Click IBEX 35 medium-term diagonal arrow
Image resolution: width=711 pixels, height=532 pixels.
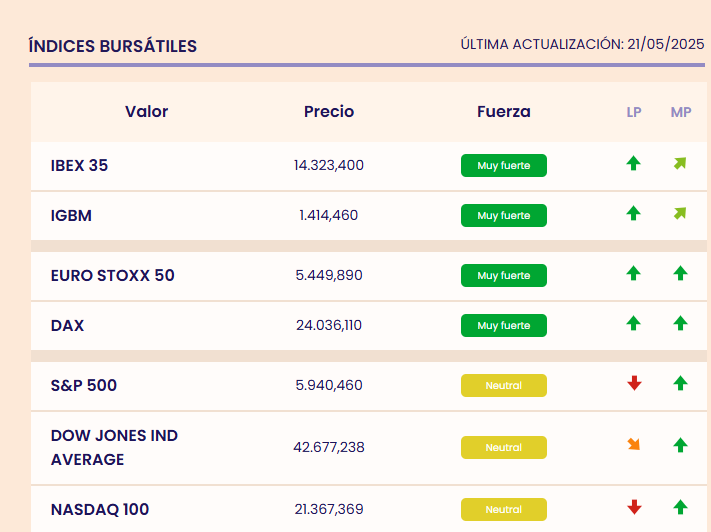[x=680, y=164]
